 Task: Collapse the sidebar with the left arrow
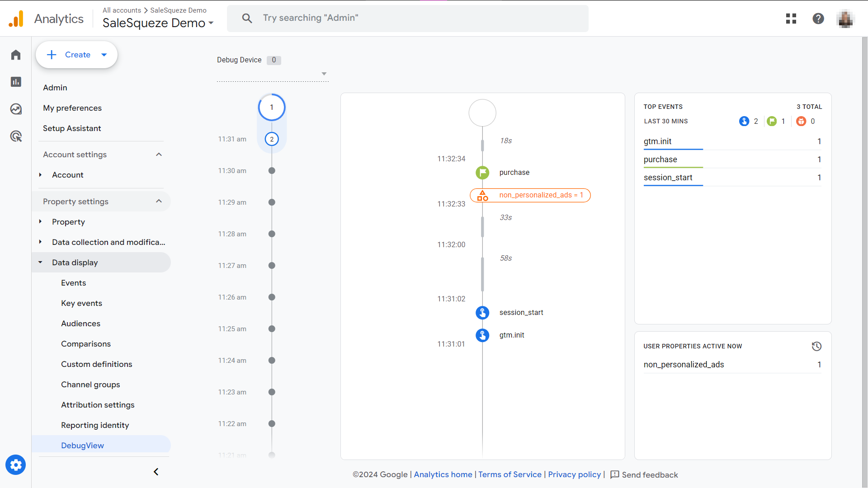[x=156, y=472]
